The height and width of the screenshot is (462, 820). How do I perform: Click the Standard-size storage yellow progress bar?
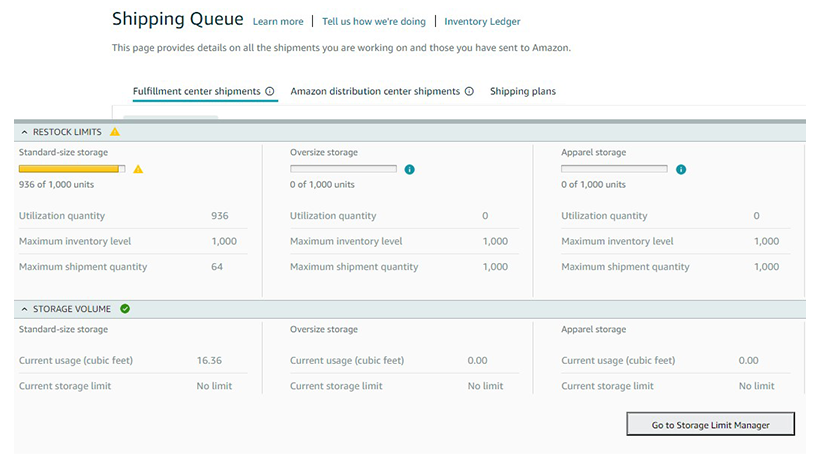point(72,169)
